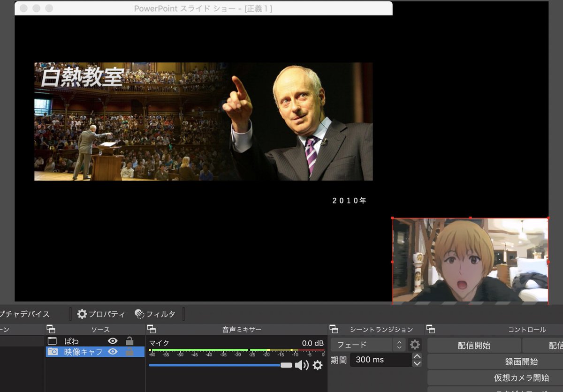Click the マイク channel label
The width and height of the screenshot is (563, 392).
click(x=159, y=343)
